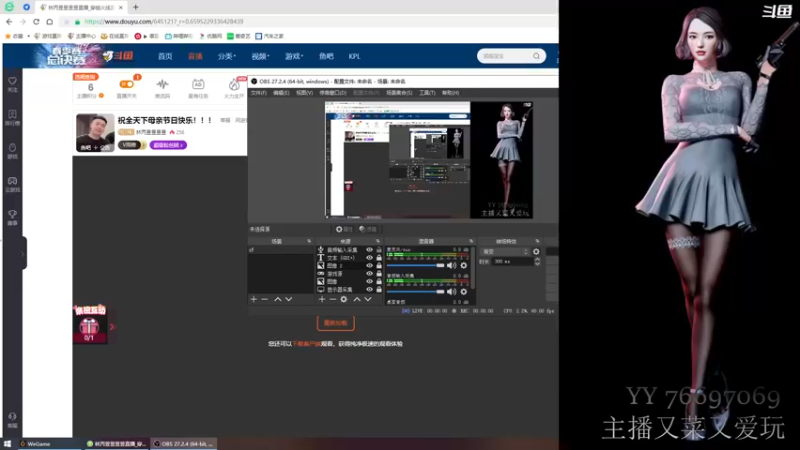Open the OBS 视图(V) menu
This screenshot has width=800, height=450.
click(x=304, y=93)
